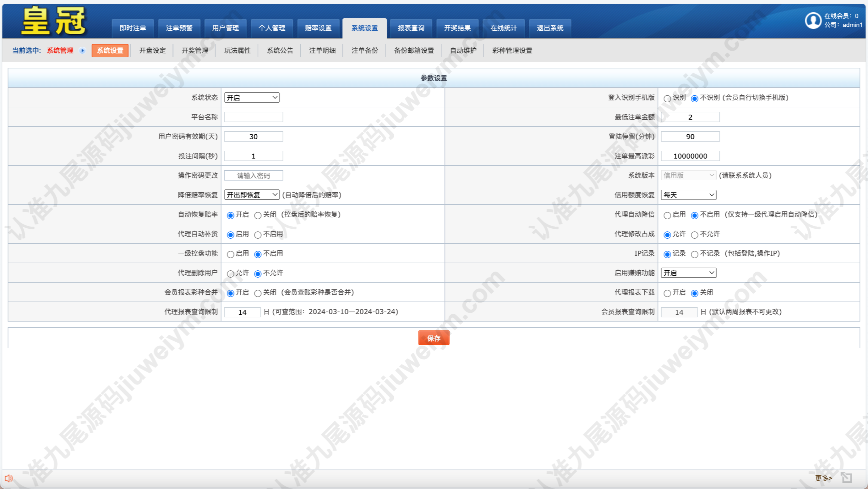
Task: Open the 开盘设定 submenu item
Action: (x=152, y=51)
